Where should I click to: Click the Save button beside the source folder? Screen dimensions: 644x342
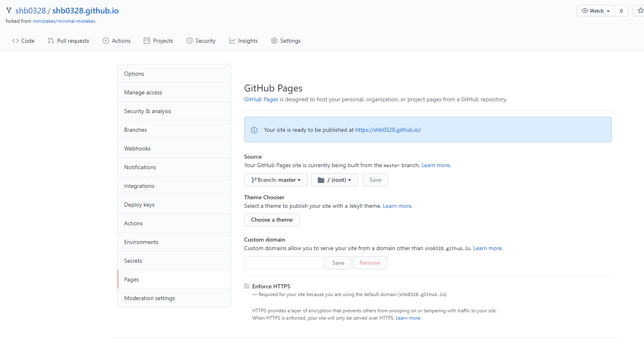click(375, 180)
